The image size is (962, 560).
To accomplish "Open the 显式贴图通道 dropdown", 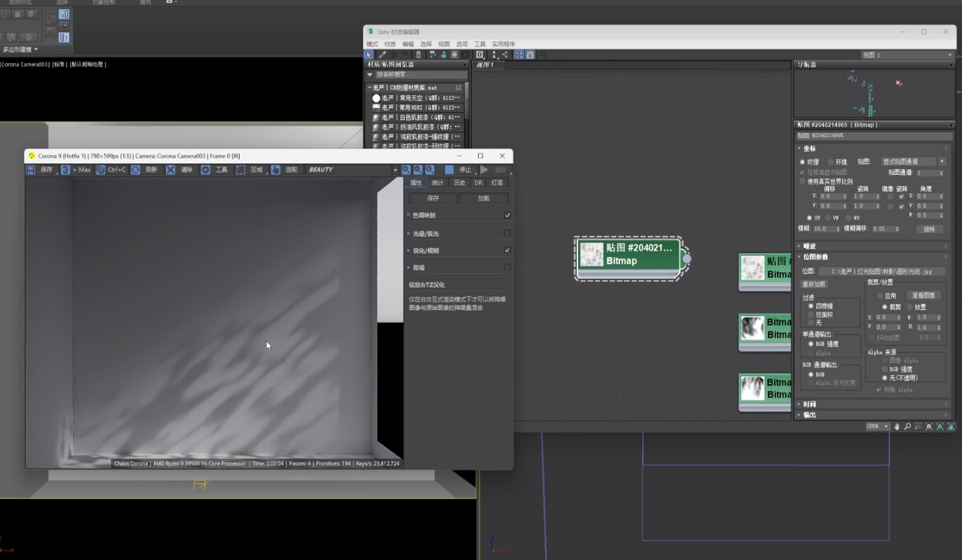I will (914, 162).
